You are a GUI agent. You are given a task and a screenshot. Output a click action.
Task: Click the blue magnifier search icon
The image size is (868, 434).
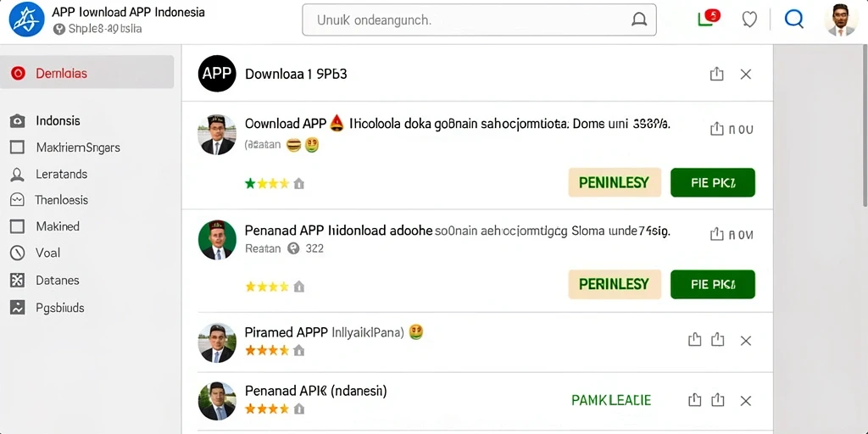click(x=793, y=19)
